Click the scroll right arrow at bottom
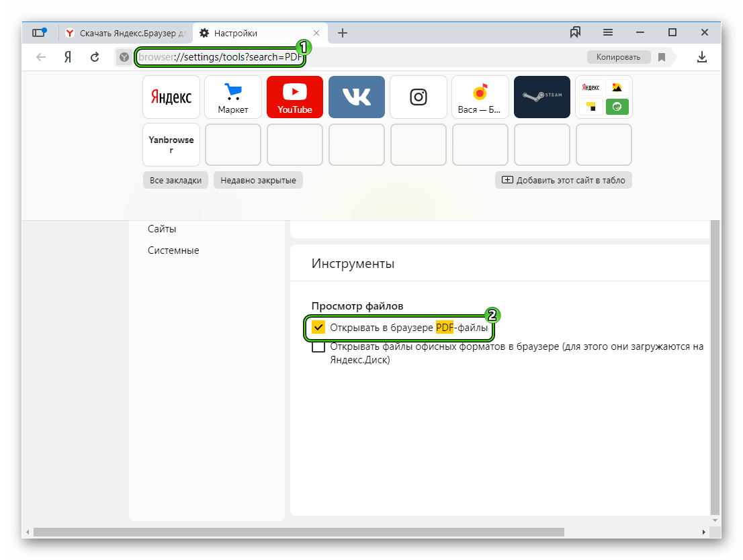743x560 pixels. click(x=703, y=532)
